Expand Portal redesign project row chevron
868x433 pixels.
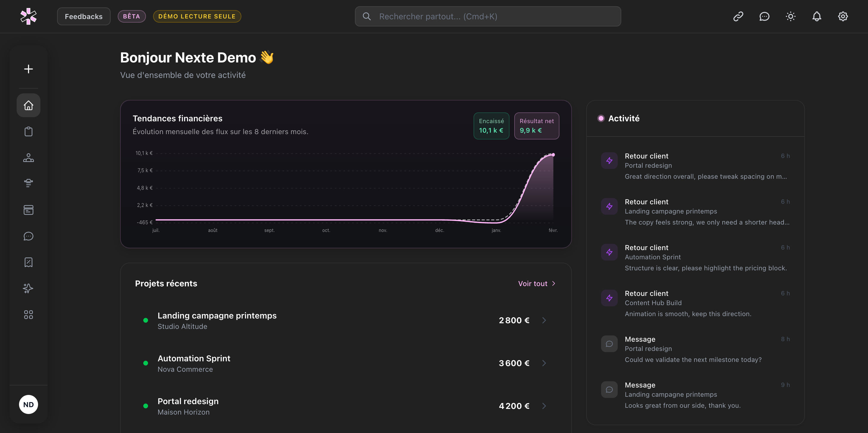click(x=544, y=406)
